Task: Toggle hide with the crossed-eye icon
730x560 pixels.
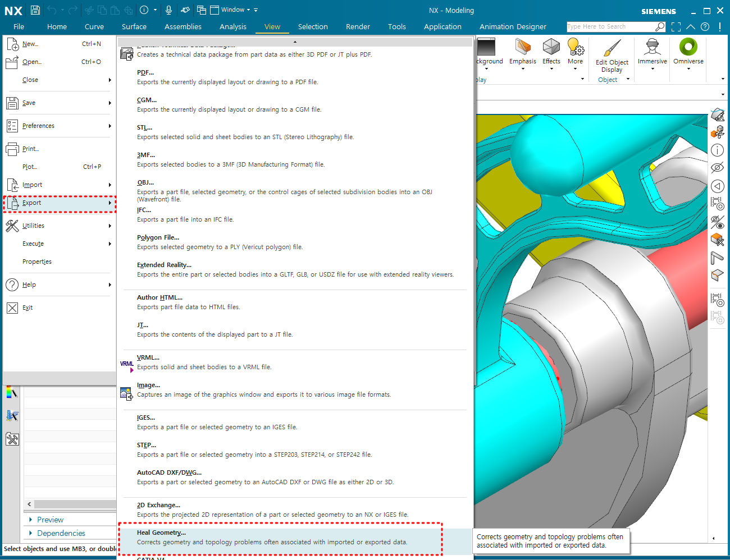Action: (x=718, y=168)
